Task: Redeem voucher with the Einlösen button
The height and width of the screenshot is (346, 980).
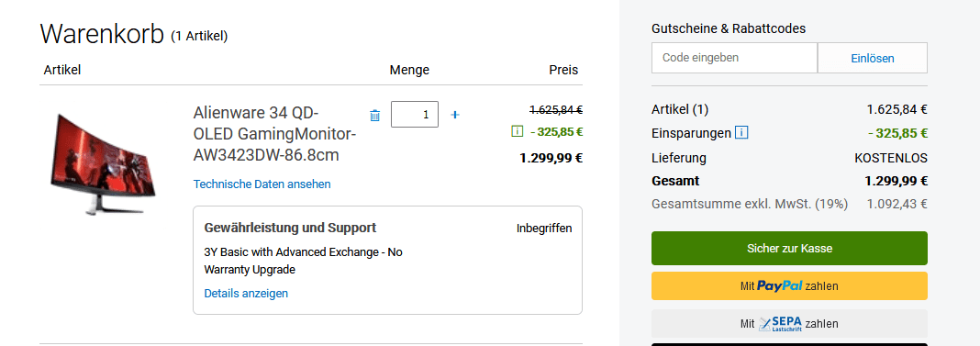Action: [x=873, y=58]
